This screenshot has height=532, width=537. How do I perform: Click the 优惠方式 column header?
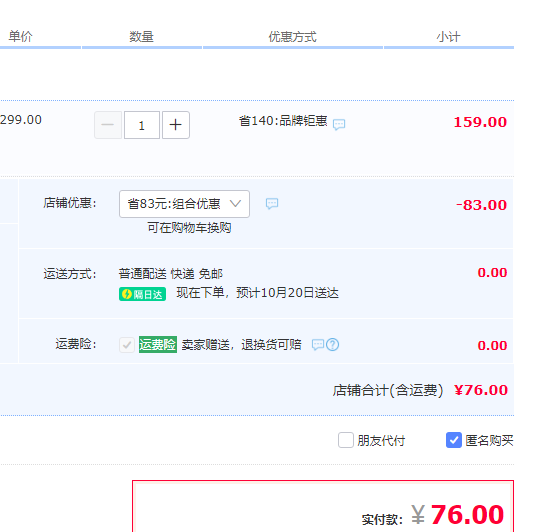click(x=292, y=37)
